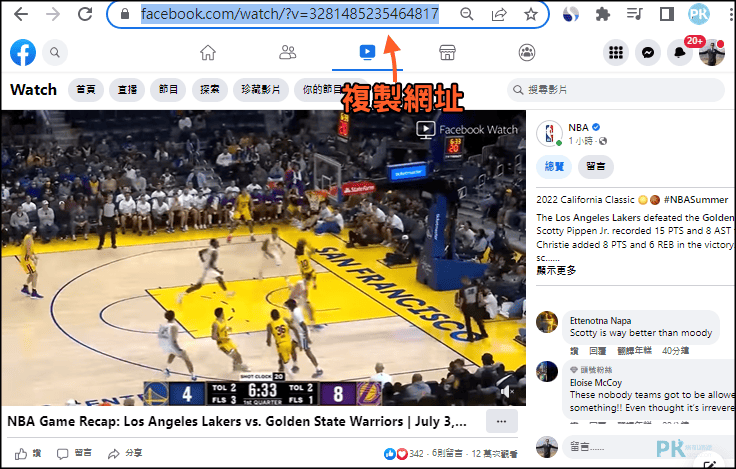Screen dimensions: 736x469
Task: Click the 1 小時 post timestamp
Action: click(x=581, y=141)
